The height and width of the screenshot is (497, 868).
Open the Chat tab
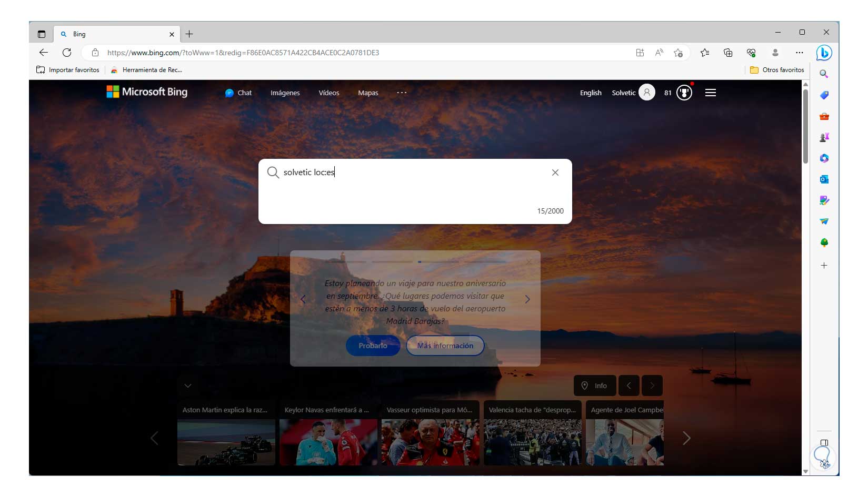238,93
